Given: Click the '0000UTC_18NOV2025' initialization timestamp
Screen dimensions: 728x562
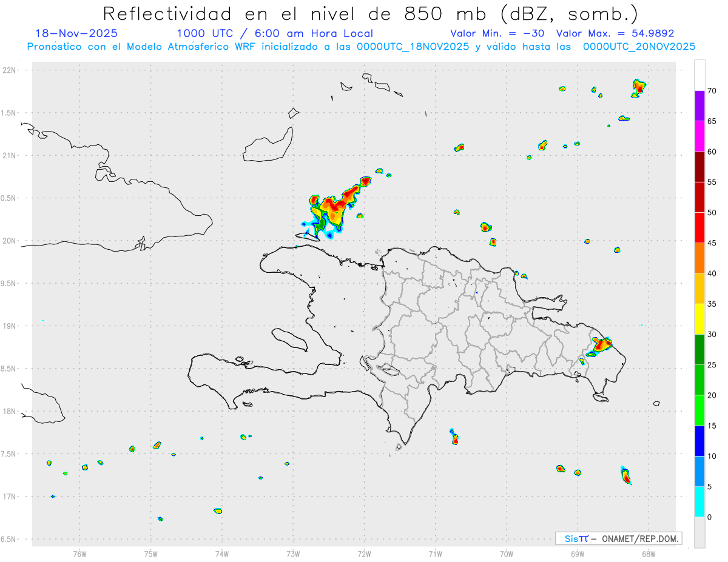Looking at the screenshot, I should coord(413,46).
